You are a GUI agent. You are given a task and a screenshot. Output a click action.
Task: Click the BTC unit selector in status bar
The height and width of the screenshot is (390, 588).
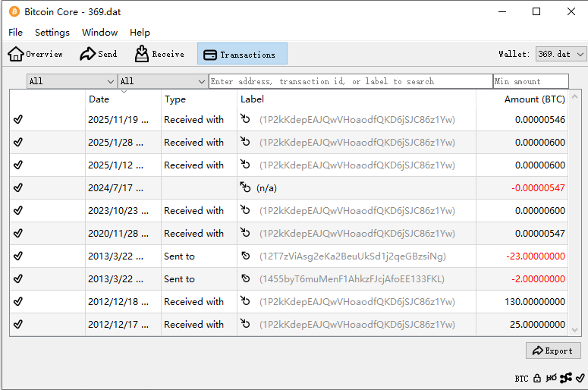(521, 378)
